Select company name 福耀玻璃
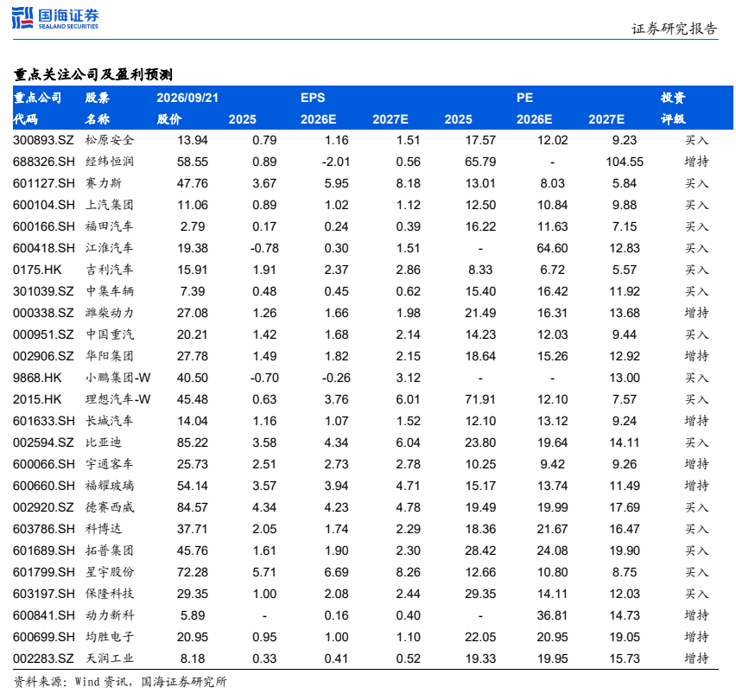 [110, 486]
